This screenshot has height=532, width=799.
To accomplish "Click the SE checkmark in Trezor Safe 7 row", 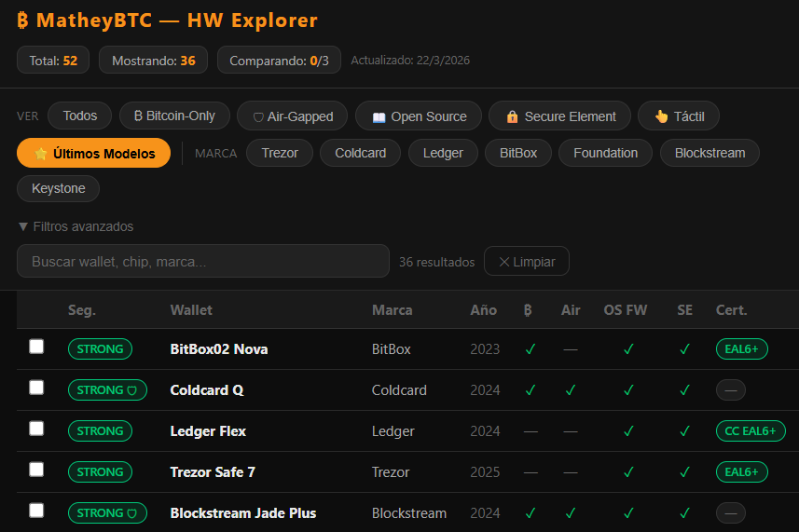I will 685,472.
